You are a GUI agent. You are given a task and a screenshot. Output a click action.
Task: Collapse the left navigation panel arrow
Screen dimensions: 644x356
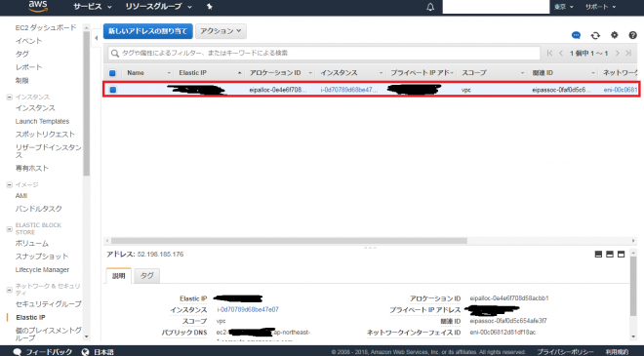pyautogui.click(x=96, y=38)
